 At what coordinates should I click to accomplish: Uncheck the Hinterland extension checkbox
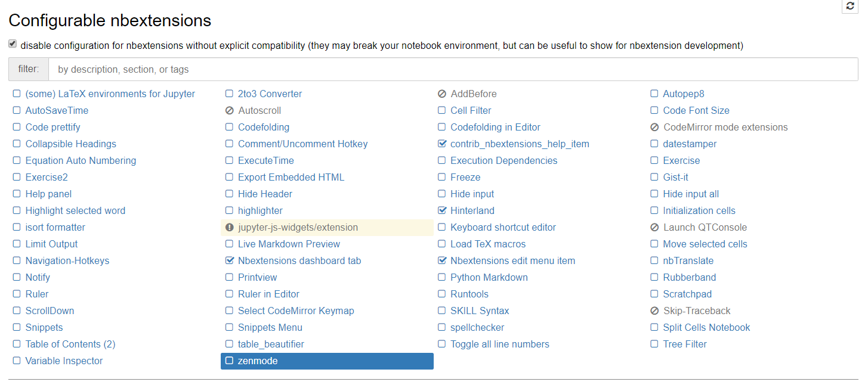(x=442, y=211)
